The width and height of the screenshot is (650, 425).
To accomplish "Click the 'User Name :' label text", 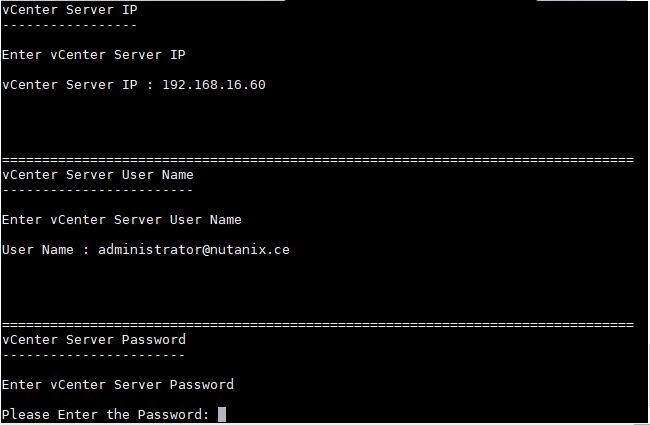I will pyautogui.click(x=46, y=250).
